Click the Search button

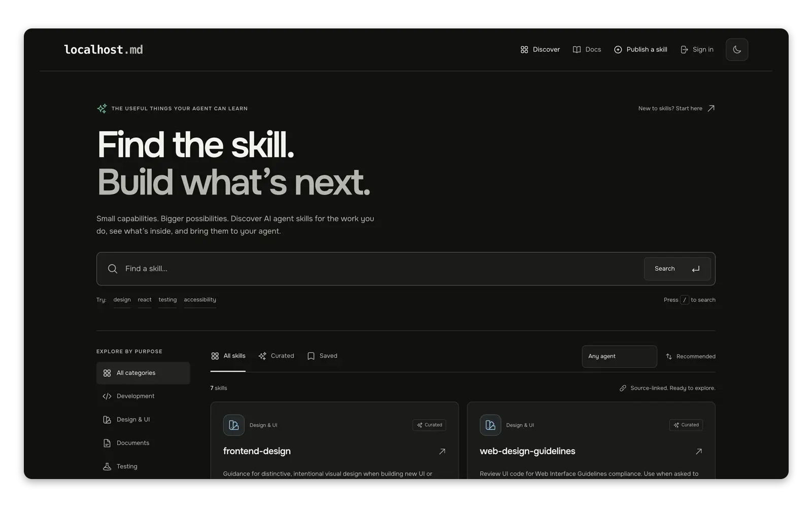(677, 269)
